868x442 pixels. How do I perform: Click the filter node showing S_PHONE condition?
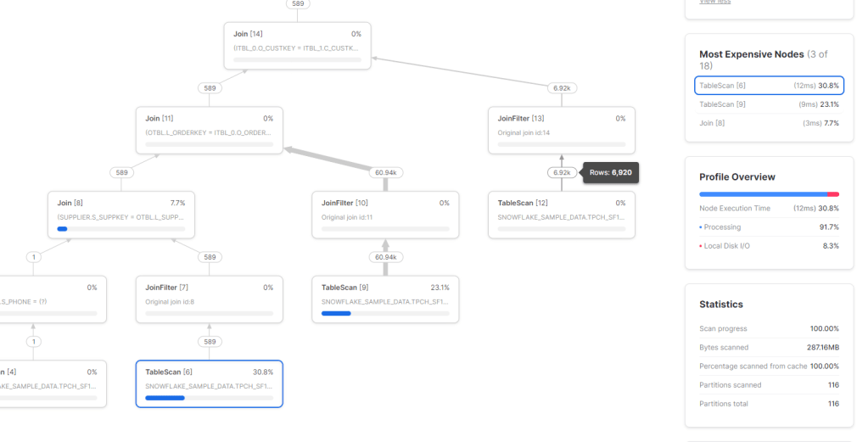pos(51,299)
